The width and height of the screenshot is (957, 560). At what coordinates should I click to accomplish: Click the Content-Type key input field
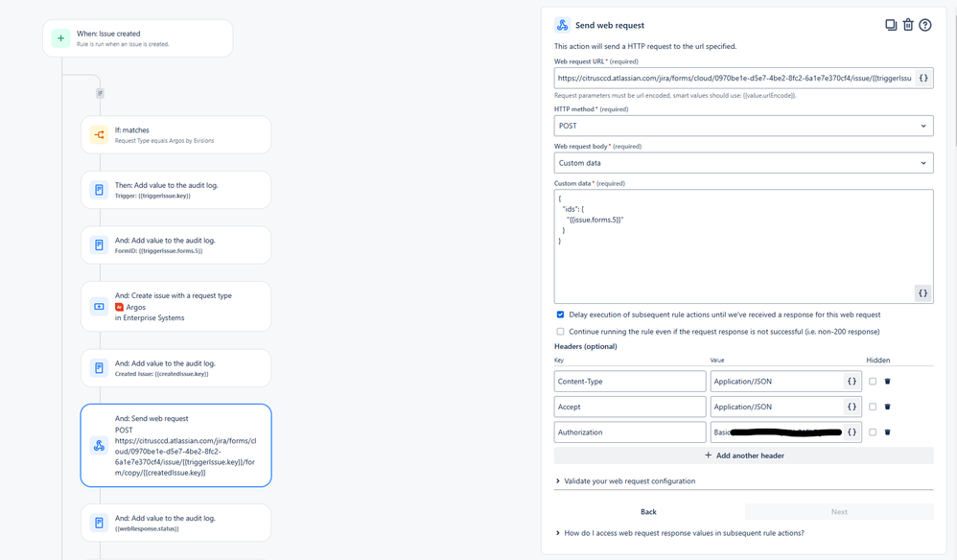pyautogui.click(x=630, y=381)
